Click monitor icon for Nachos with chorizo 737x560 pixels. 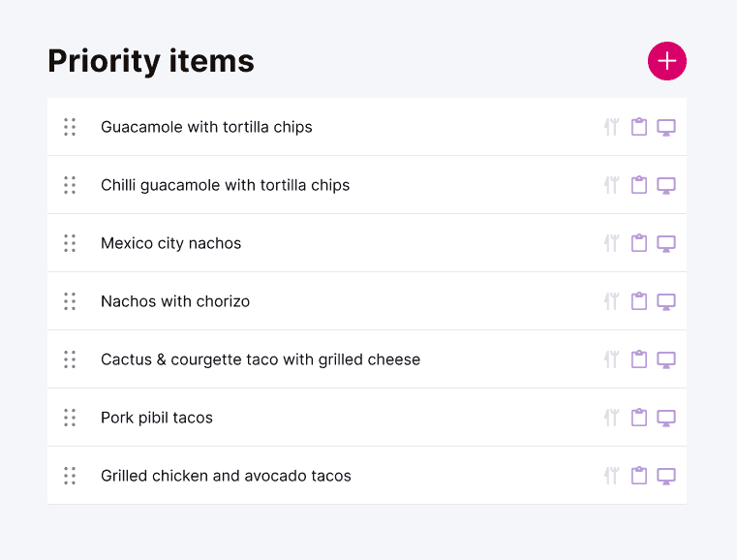click(666, 302)
